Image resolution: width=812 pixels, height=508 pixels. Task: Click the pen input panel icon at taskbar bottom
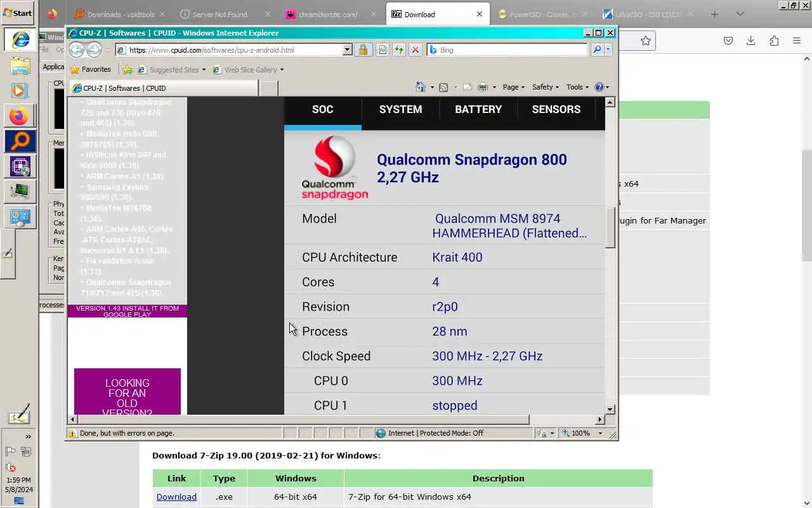pyautogui.click(x=19, y=414)
